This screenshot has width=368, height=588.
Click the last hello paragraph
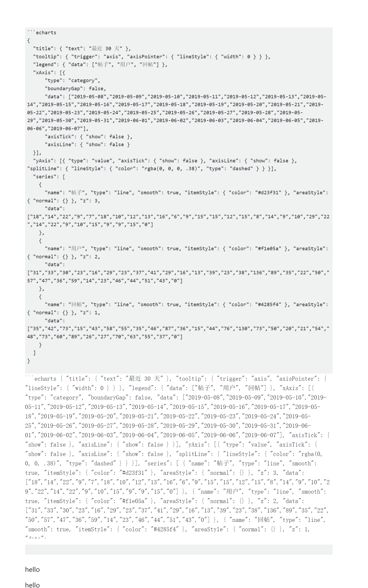32,585
